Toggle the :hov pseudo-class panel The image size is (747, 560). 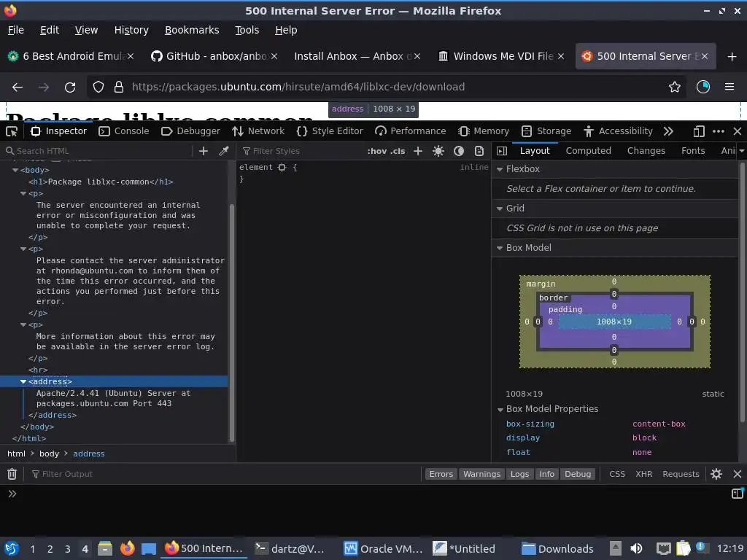(377, 151)
